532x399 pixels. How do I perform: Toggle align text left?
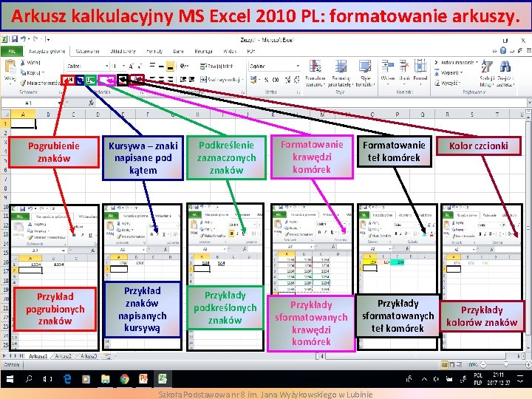coord(152,79)
